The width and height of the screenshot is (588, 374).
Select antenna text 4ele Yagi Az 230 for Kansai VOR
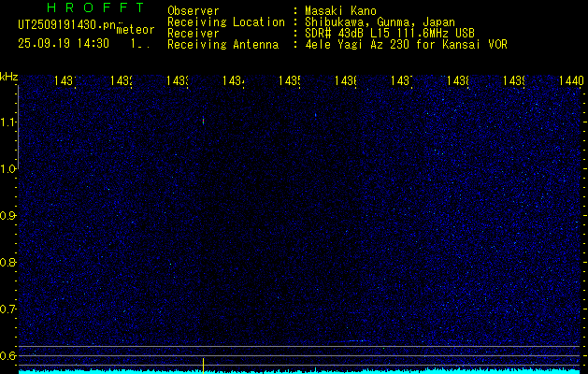[406, 45]
